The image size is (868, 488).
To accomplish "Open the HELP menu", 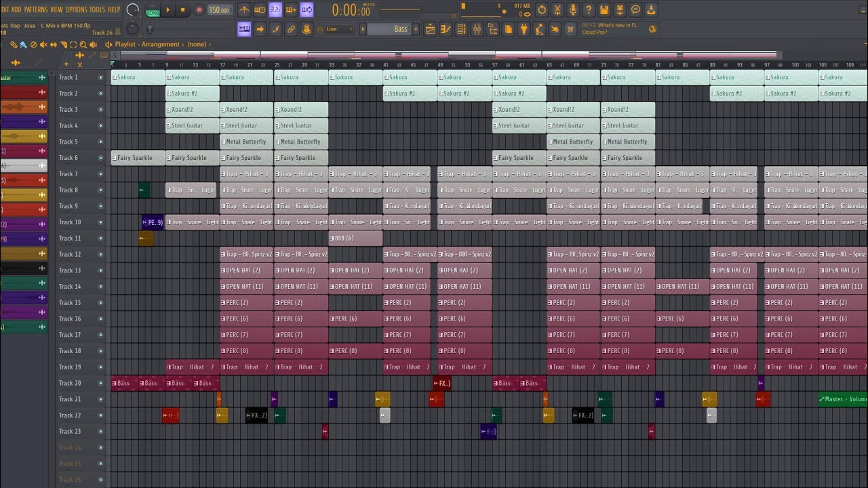I will click(114, 9).
